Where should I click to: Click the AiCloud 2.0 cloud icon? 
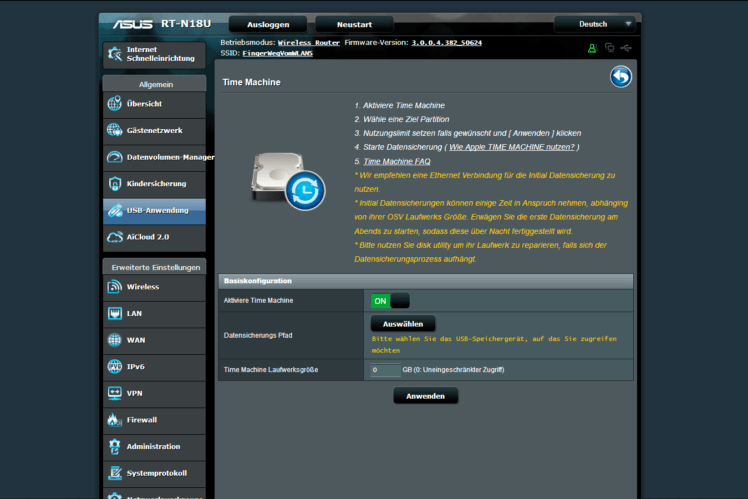tap(114, 237)
